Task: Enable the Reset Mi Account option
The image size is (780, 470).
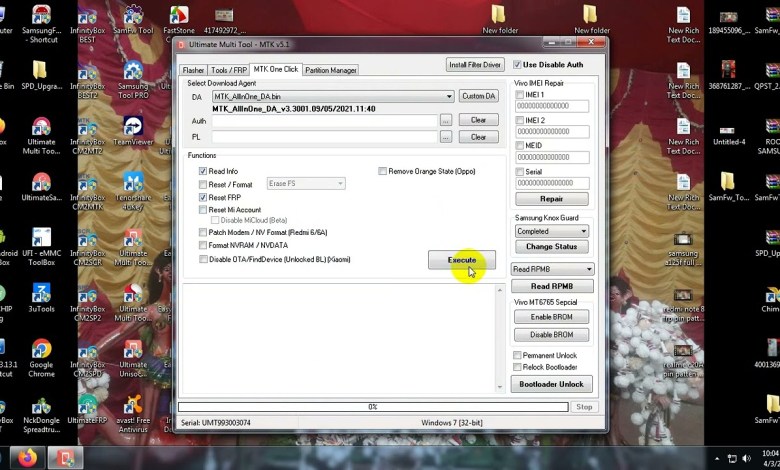Action: (x=203, y=210)
